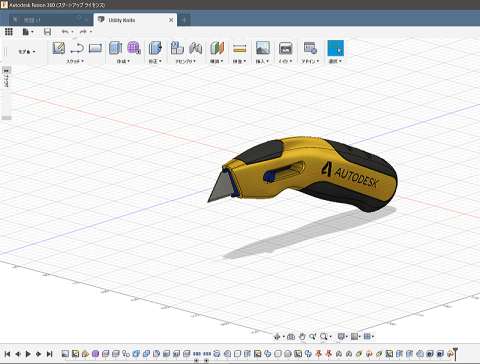Expand the Inspect menu dropdown
480x364 pixels.
click(x=239, y=61)
